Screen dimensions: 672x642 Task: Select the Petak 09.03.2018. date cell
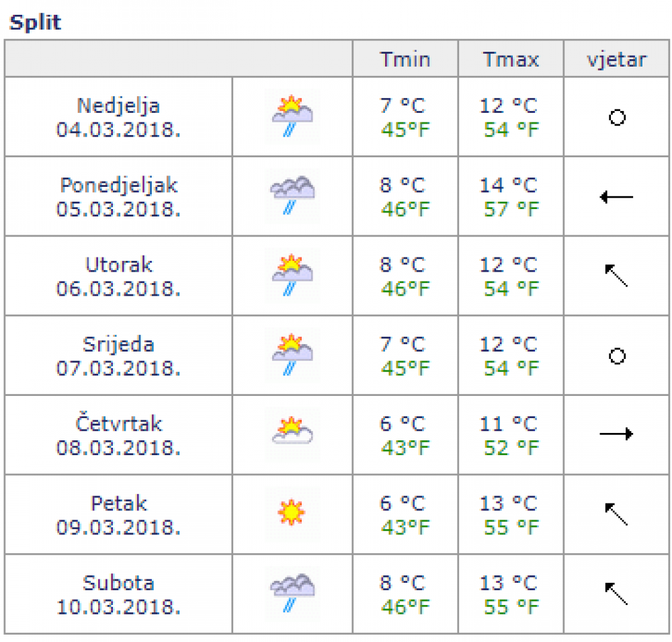tap(118, 514)
